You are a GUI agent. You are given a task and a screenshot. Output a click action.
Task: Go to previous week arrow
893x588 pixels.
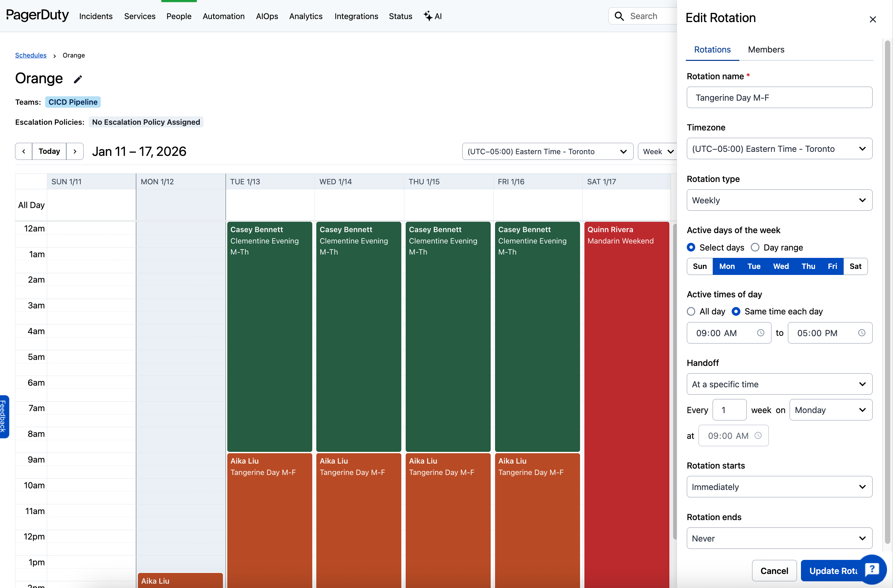24,152
